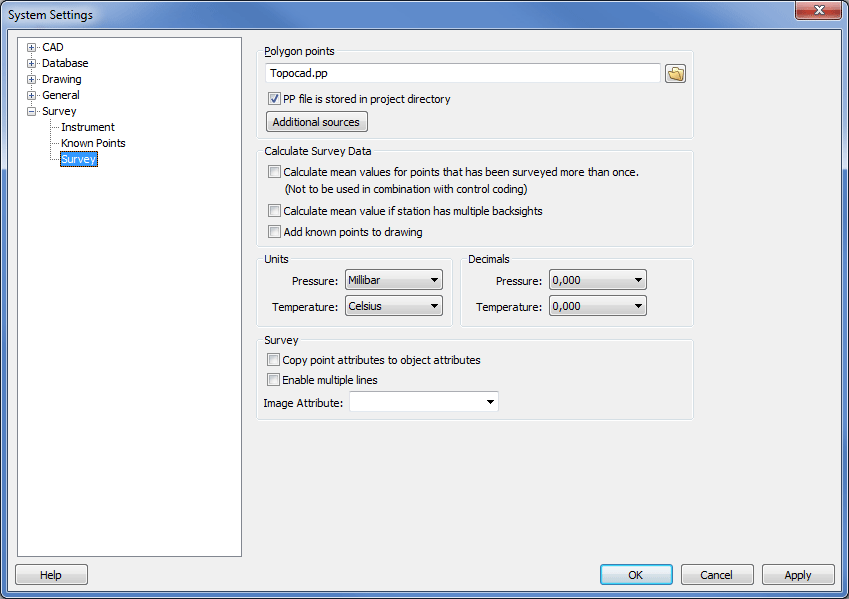
Task: Toggle PP file is stored in project directory
Action: click(274, 99)
